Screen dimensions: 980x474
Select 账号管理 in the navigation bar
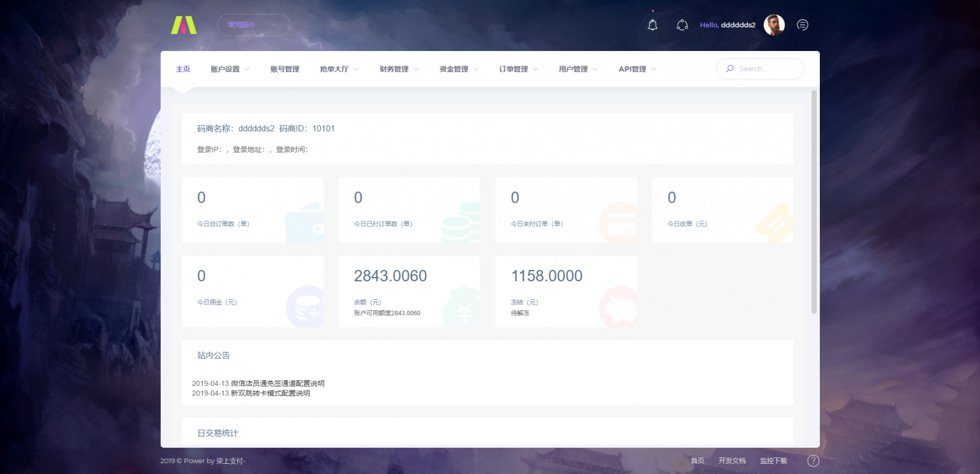285,68
